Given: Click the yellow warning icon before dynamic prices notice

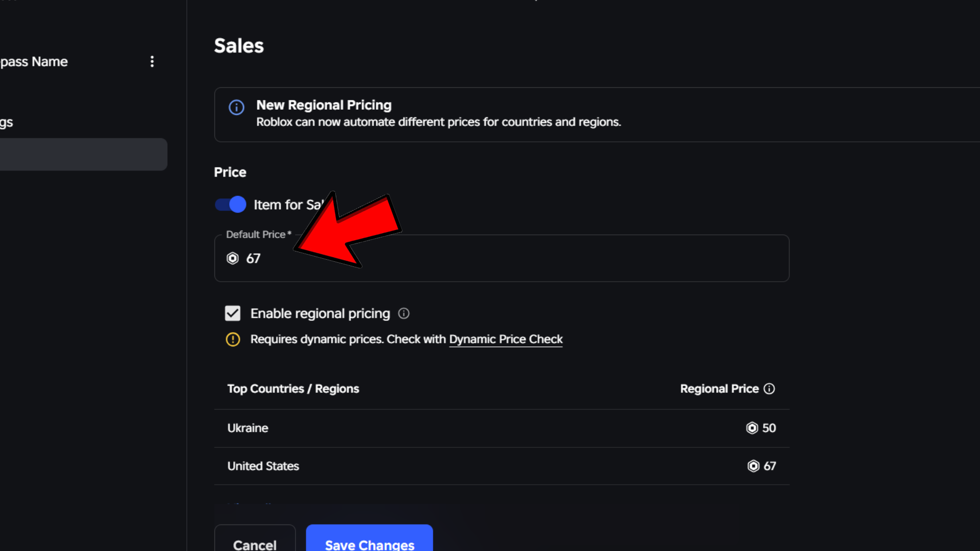Looking at the screenshot, I should click(x=233, y=339).
